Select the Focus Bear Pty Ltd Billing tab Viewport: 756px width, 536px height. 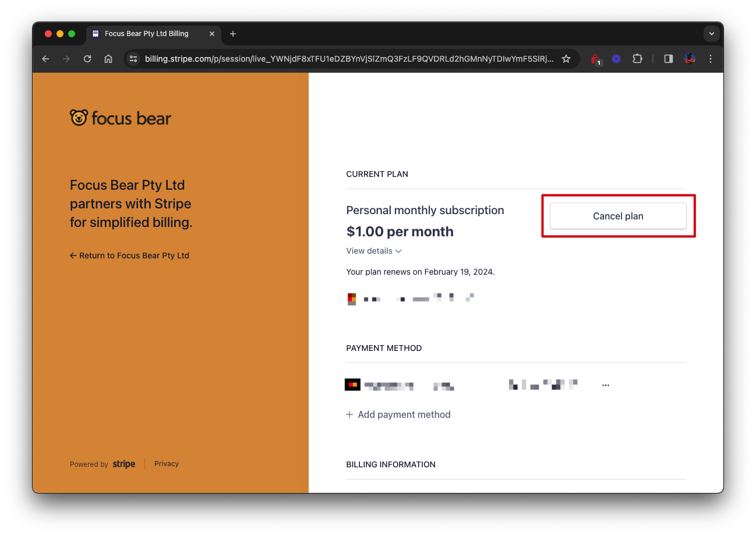[x=154, y=34]
